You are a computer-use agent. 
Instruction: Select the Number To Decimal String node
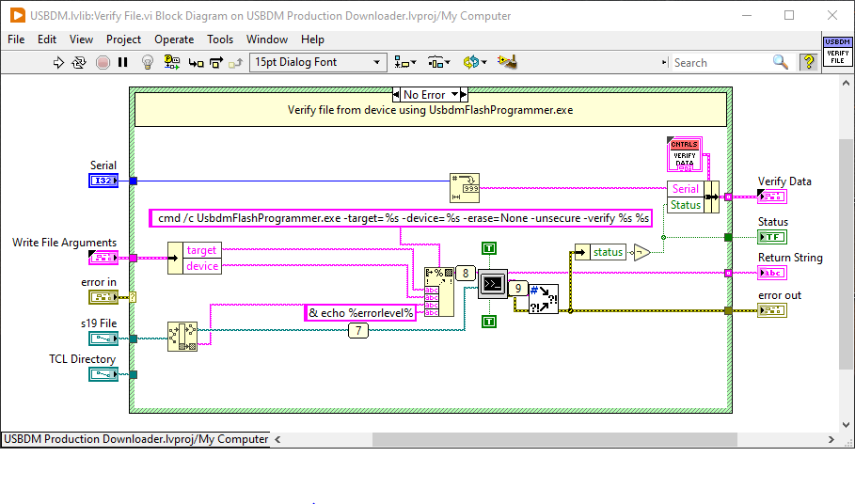coord(465,188)
